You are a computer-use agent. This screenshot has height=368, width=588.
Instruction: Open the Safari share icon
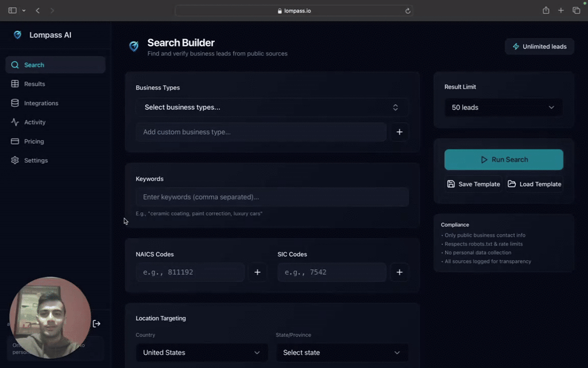tap(546, 10)
